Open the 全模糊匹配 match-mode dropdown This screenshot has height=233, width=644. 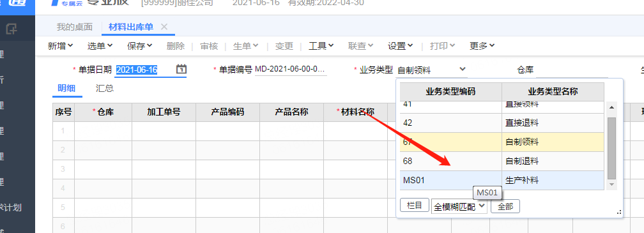click(459, 206)
